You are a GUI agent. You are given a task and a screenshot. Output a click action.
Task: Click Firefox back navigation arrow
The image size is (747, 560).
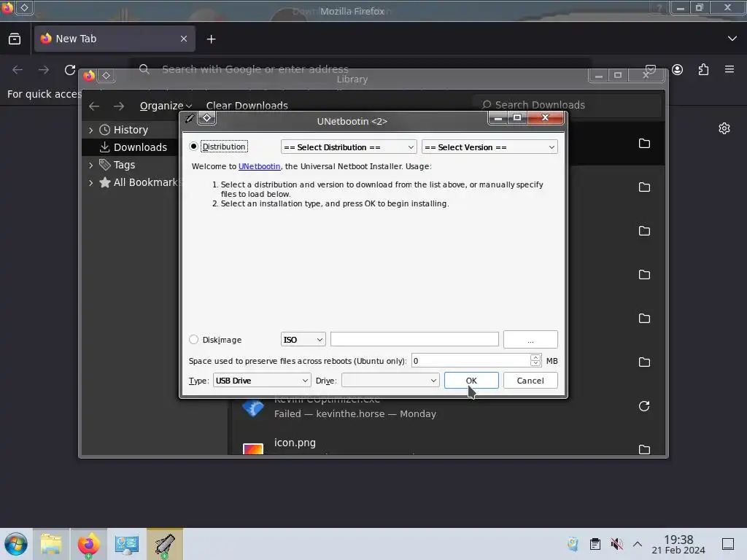coord(18,70)
